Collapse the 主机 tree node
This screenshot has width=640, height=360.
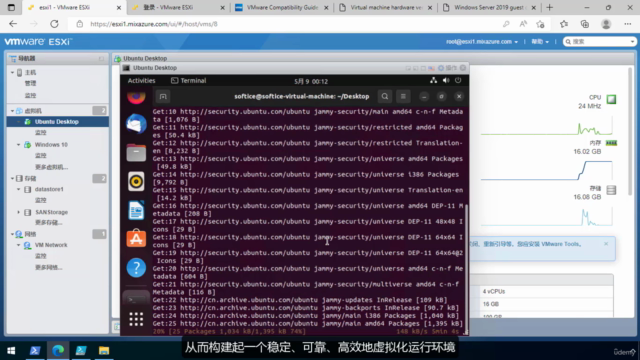12,73
